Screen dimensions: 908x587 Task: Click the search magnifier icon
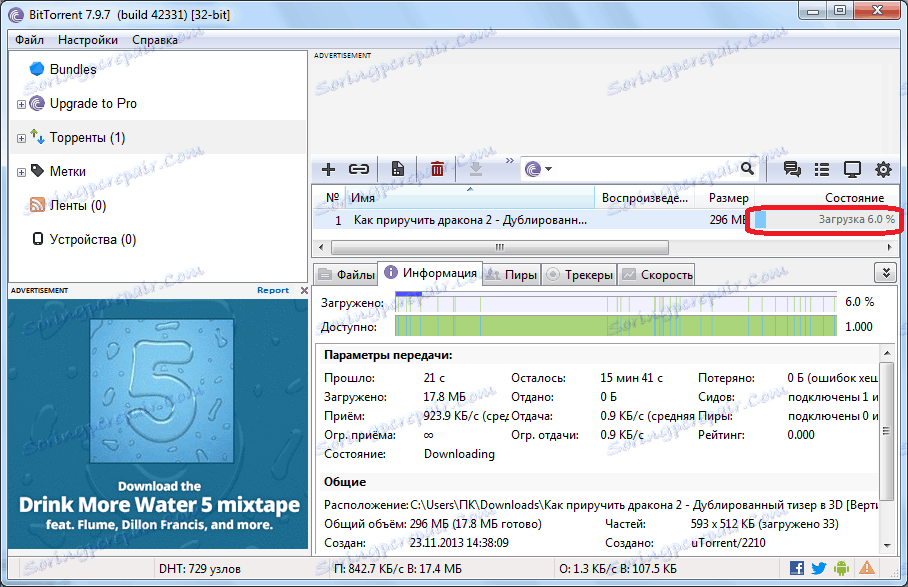[x=748, y=168]
